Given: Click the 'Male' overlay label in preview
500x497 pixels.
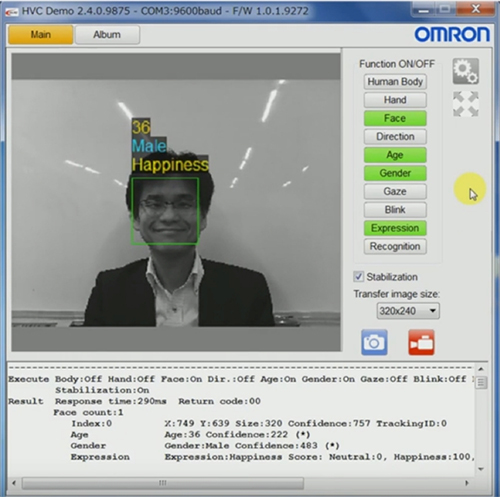Looking at the screenshot, I should pos(149,146).
